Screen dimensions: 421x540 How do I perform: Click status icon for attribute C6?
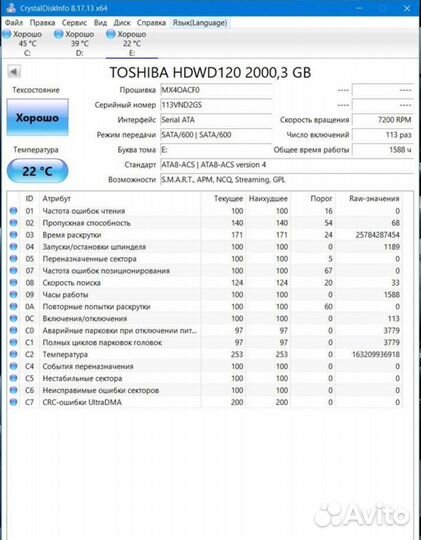(x=13, y=390)
